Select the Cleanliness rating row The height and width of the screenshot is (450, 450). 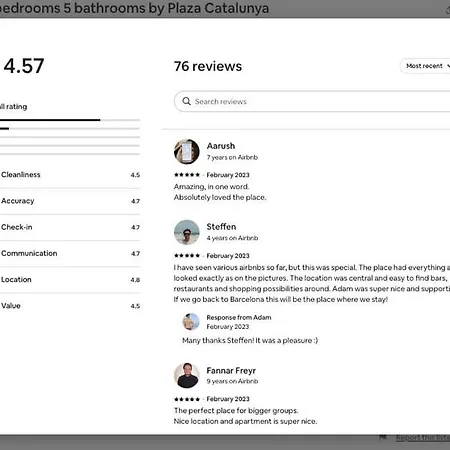pyautogui.click(x=70, y=175)
